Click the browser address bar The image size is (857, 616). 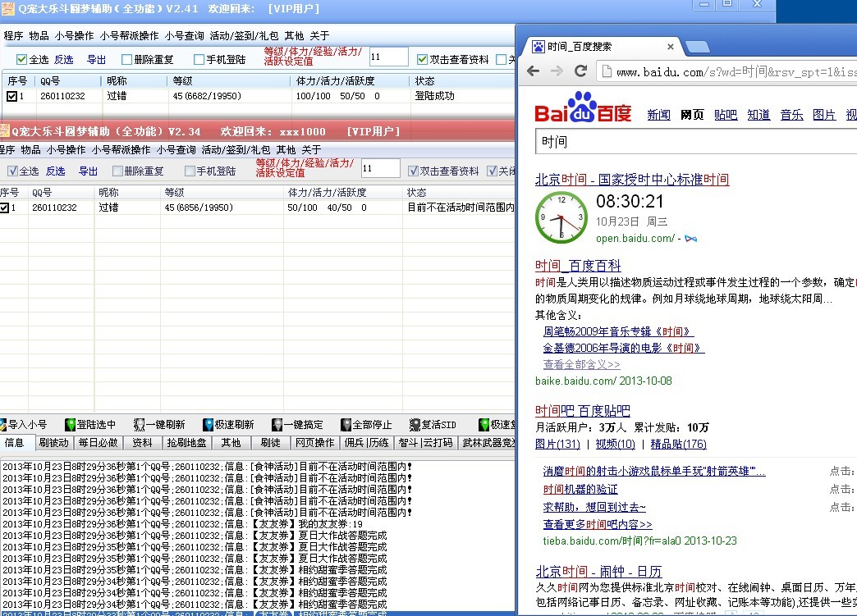(x=731, y=72)
